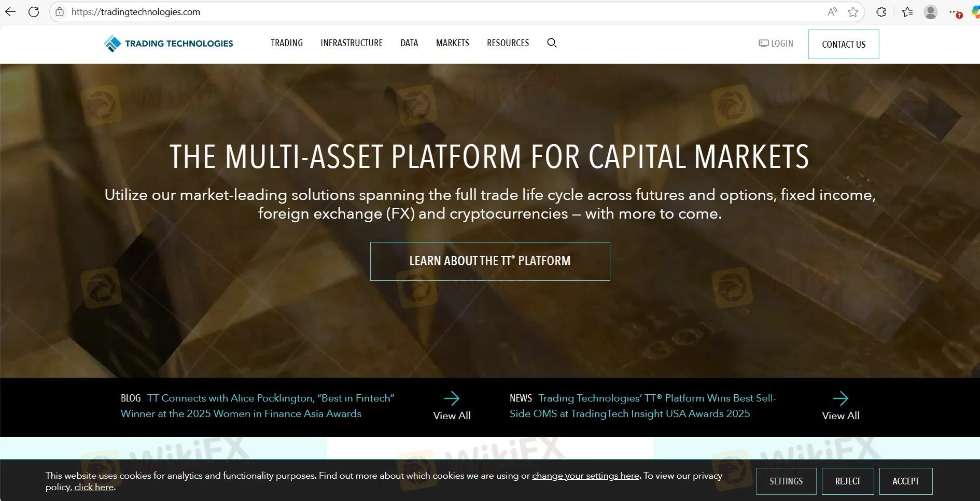Image resolution: width=980 pixels, height=501 pixels.
Task: Click the Contact Us button
Action: (x=844, y=44)
